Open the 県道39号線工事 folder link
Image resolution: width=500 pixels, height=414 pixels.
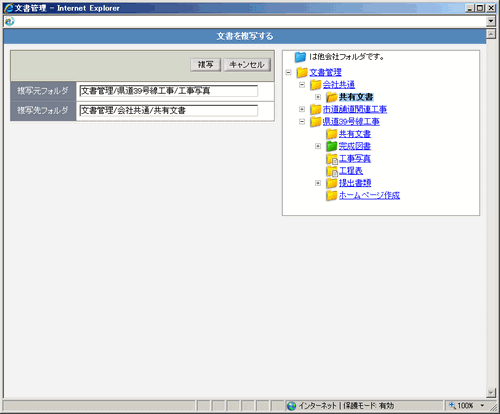click(351, 122)
